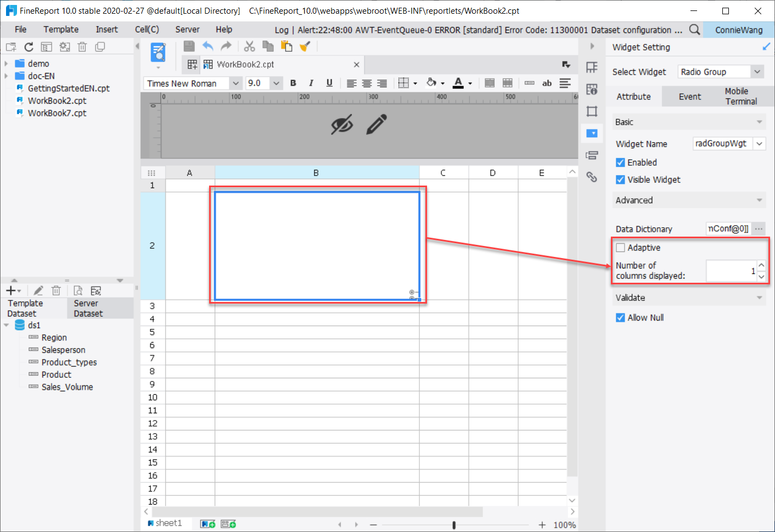775x532 pixels.
Task: Open the hyperlink panel icon
Action: (x=592, y=177)
